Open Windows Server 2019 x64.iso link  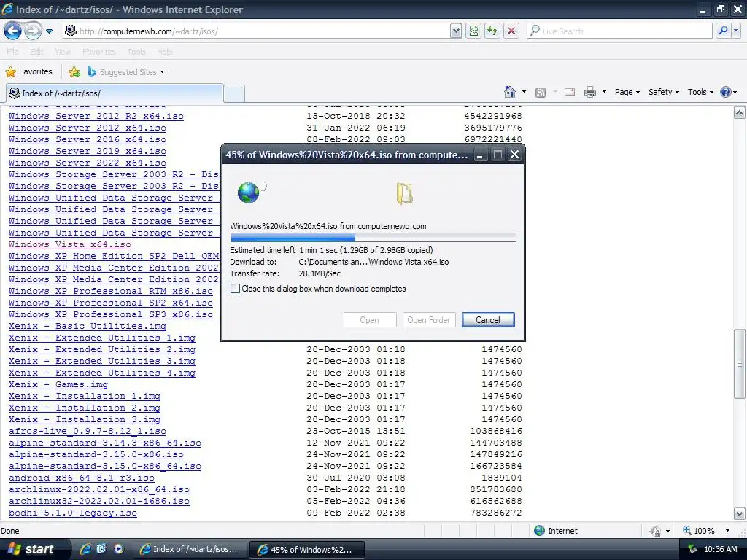(88, 151)
